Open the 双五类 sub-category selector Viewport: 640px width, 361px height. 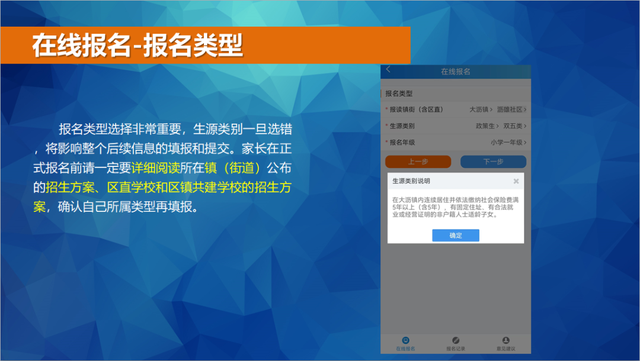(x=515, y=126)
